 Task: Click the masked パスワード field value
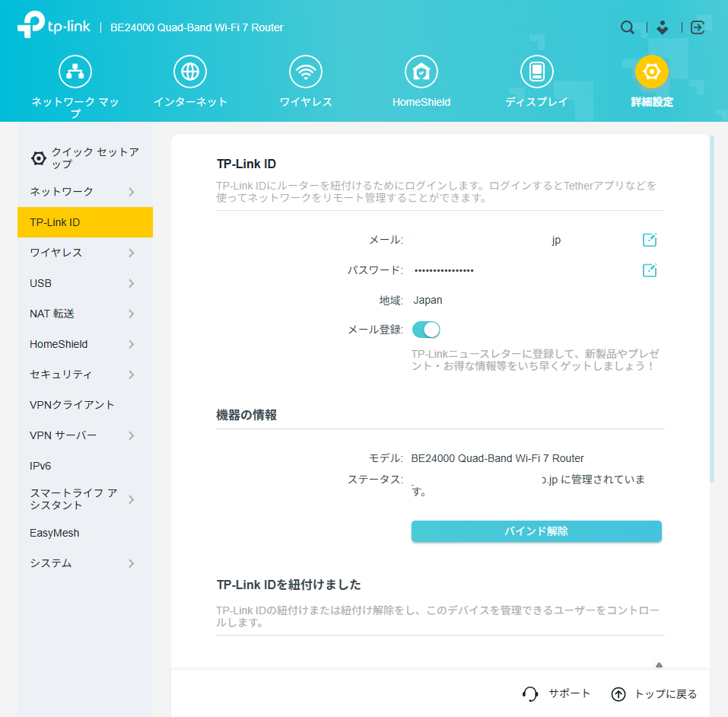click(x=443, y=270)
